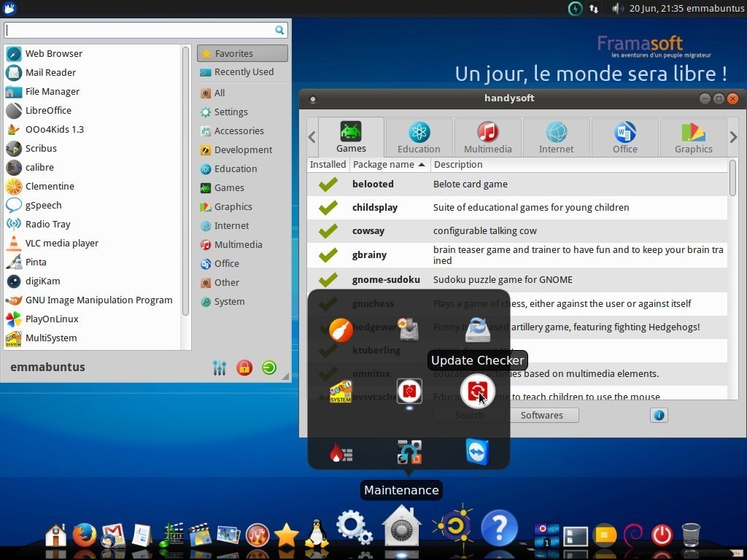Click the network arrows icon in the top panel
The height and width of the screenshot is (560, 747).
click(x=594, y=9)
